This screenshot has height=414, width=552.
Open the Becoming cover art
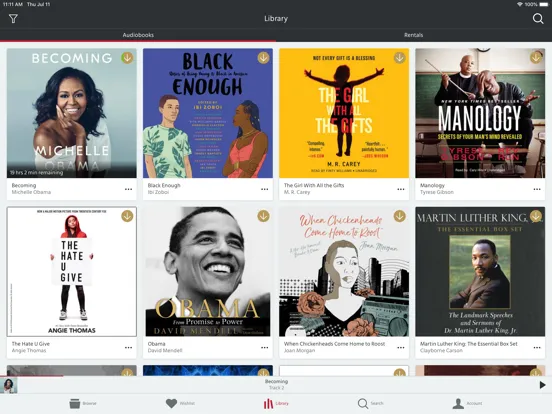(x=71, y=113)
